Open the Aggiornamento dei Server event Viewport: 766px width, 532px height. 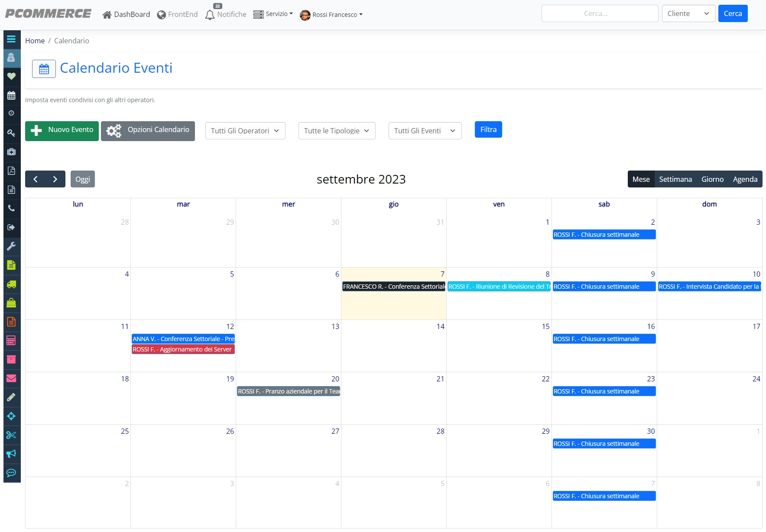pyautogui.click(x=183, y=349)
